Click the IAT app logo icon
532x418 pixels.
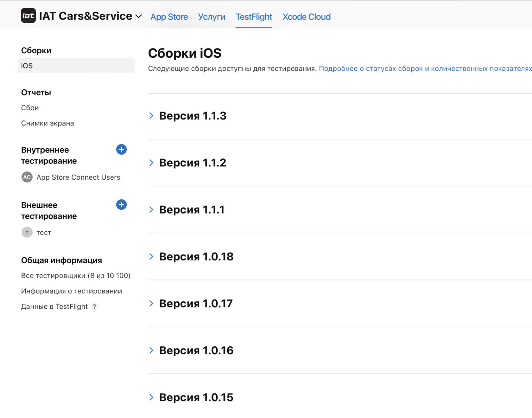[28, 16]
